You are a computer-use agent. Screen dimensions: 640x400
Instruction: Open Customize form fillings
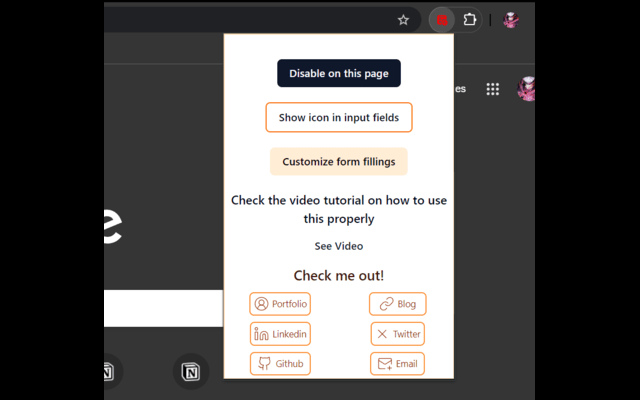[339, 162]
